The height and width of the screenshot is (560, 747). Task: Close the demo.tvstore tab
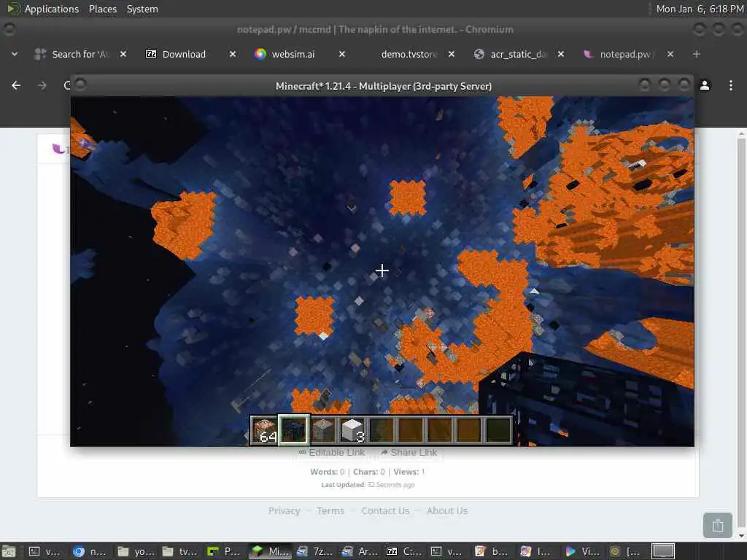click(x=452, y=54)
